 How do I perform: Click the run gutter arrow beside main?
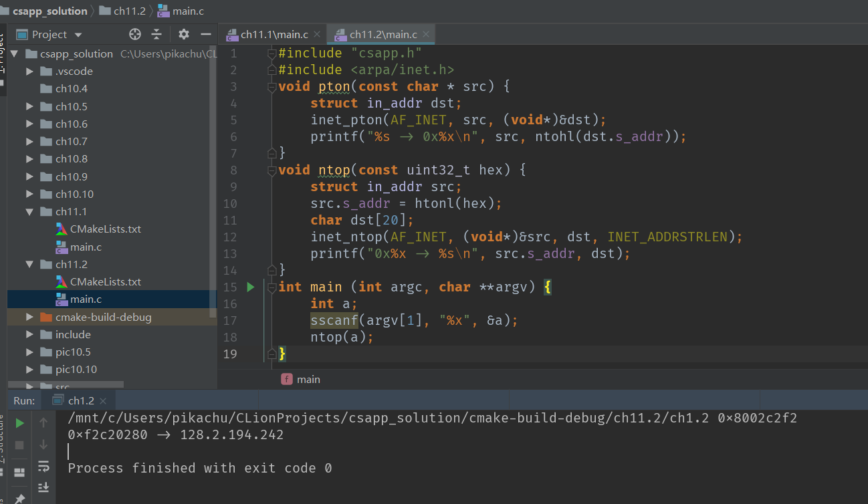coord(251,287)
